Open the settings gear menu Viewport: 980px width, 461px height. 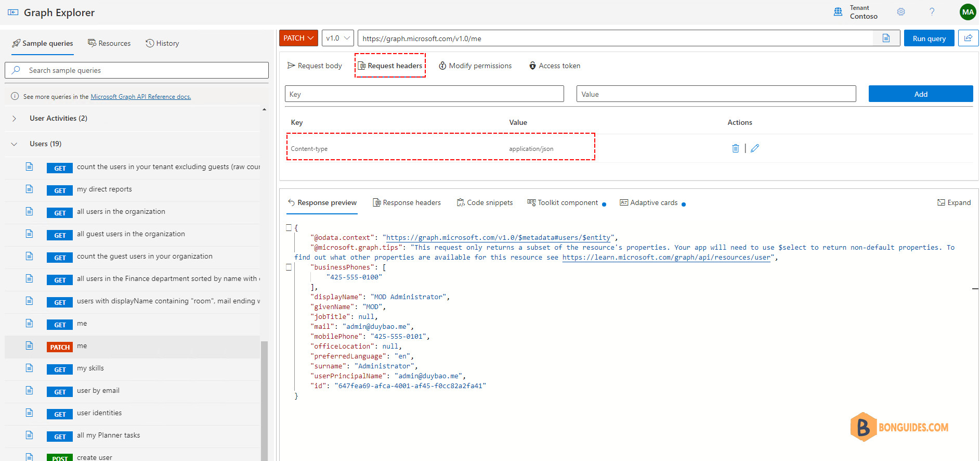pos(901,12)
